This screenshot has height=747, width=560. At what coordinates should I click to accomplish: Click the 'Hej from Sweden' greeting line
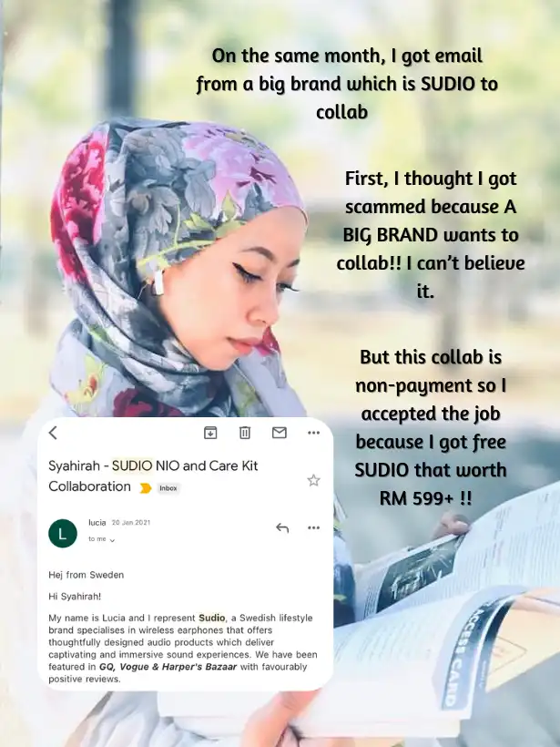click(x=87, y=575)
